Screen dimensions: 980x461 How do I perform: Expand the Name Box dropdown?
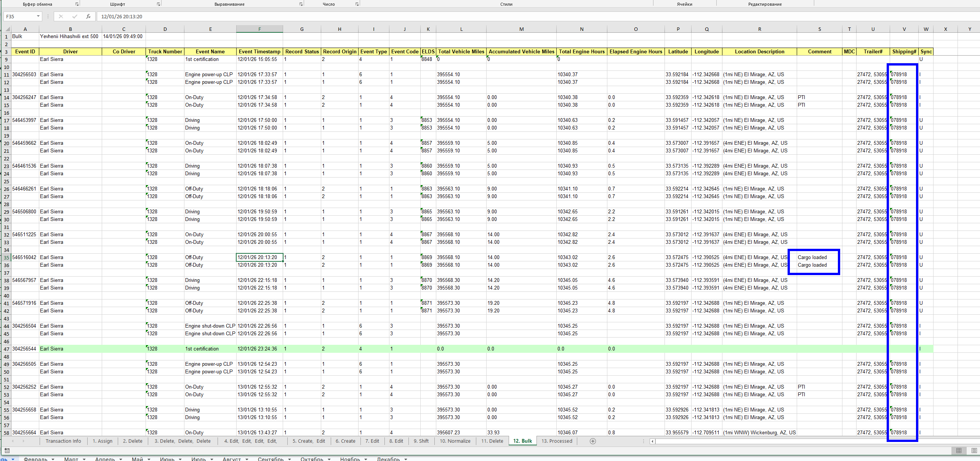[38, 16]
